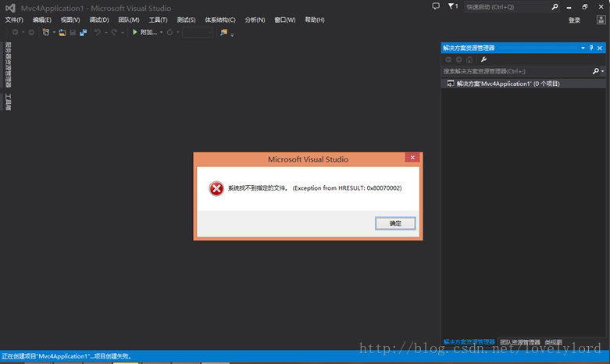Click the Find in Files toolbar icon
The image size is (610, 364).
(223, 32)
